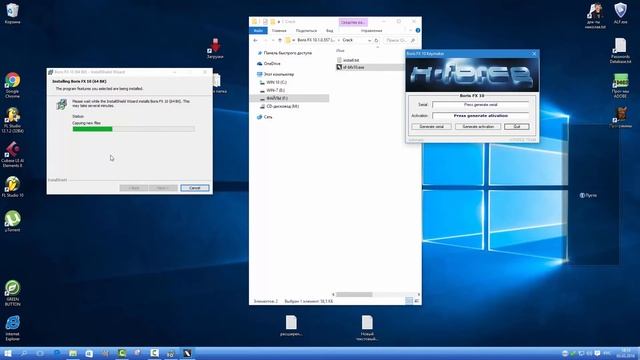Select the Cubase LE AI Elements 8 shortcut

[x=12, y=155]
